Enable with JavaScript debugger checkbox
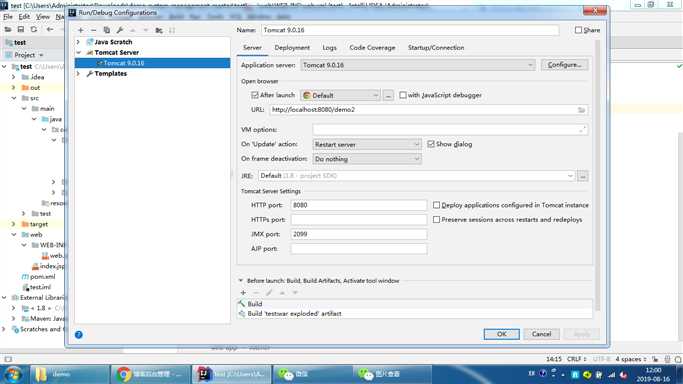This screenshot has height=384, width=683. 403,95
